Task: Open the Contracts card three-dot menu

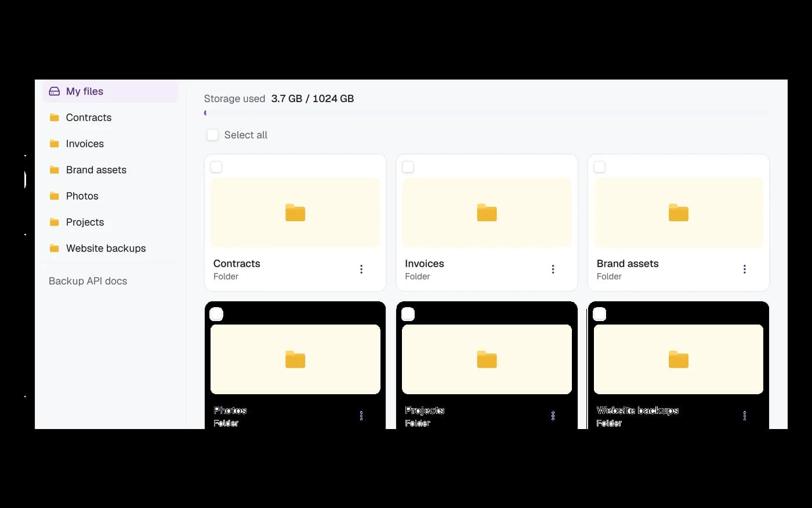Action: click(x=361, y=269)
